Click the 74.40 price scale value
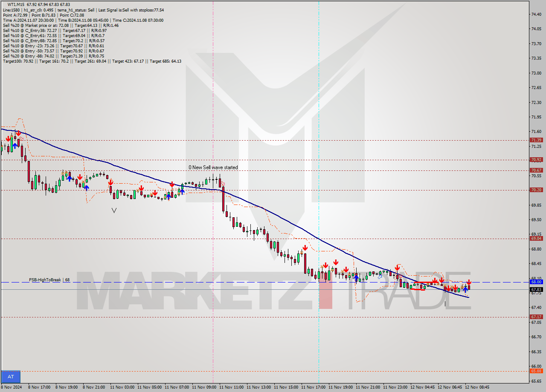This screenshot has width=546, height=392. [536, 14]
